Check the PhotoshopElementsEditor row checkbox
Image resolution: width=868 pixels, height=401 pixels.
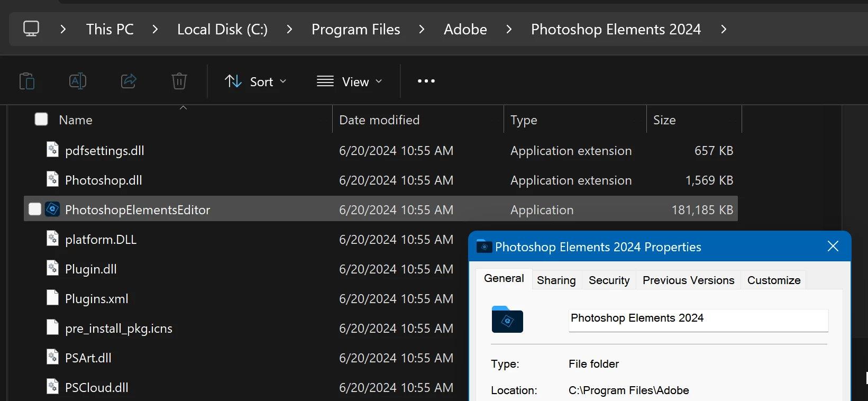point(35,209)
